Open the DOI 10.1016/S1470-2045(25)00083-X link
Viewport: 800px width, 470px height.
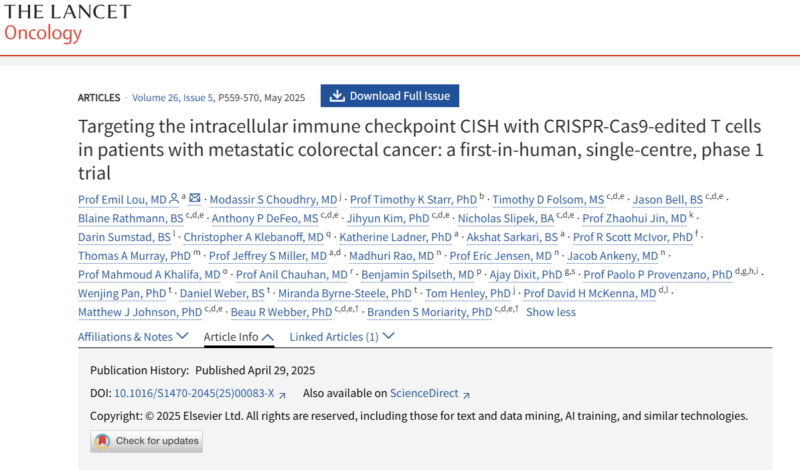pos(194,393)
